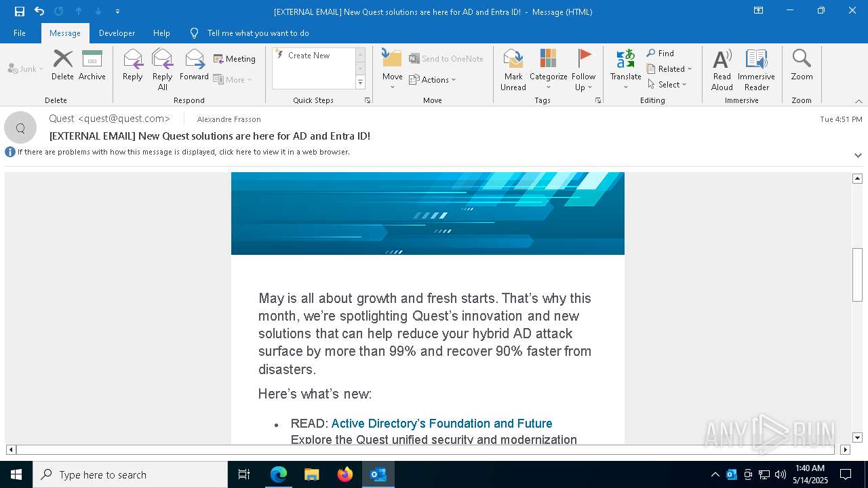Click recipient Alexandre Frasson

pyautogui.click(x=229, y=119)
